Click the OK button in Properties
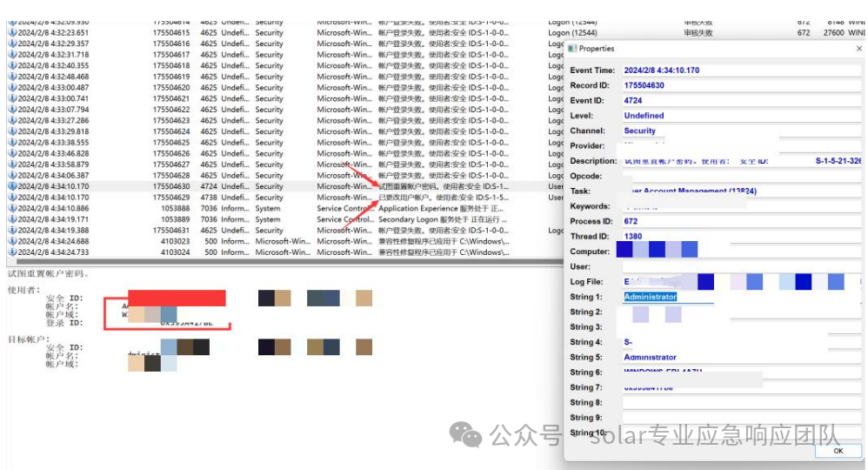 point(838,451)
